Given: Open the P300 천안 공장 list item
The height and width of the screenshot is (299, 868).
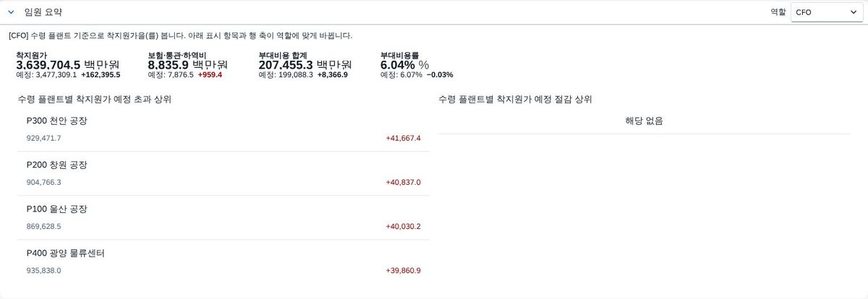Looking at the screenshot, I should point(224,129).
